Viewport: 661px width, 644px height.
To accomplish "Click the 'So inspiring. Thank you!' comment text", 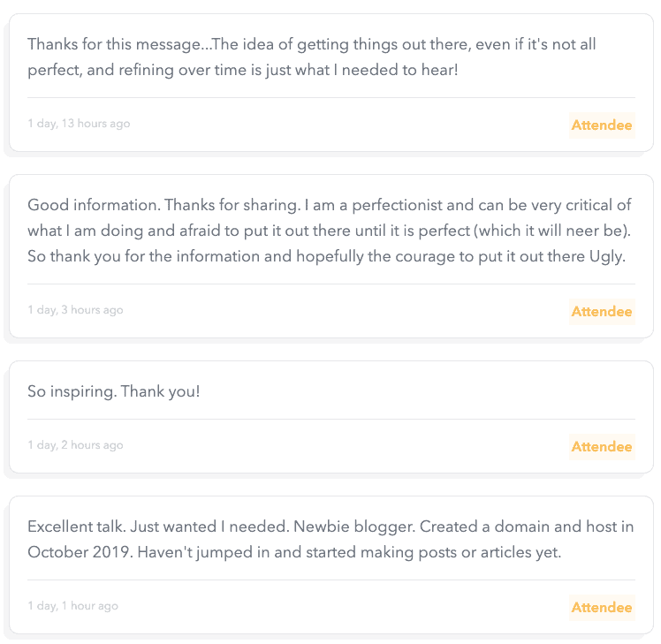I will pos(114,390).
